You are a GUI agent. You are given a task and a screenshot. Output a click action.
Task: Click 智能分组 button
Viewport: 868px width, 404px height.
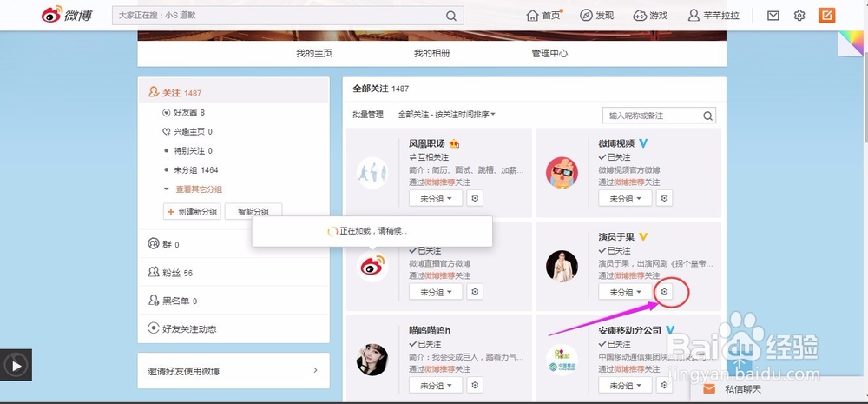click(253, 212)
